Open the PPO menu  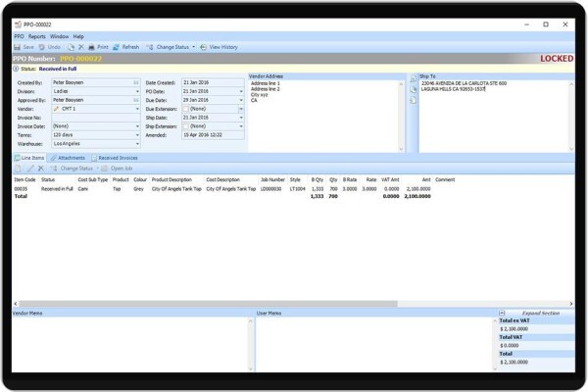click(20, 36)
